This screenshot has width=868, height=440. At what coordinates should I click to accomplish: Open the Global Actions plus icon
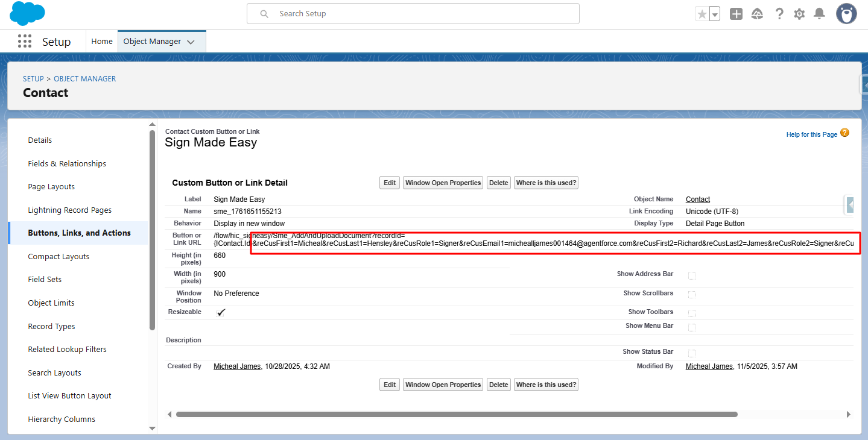736,14
